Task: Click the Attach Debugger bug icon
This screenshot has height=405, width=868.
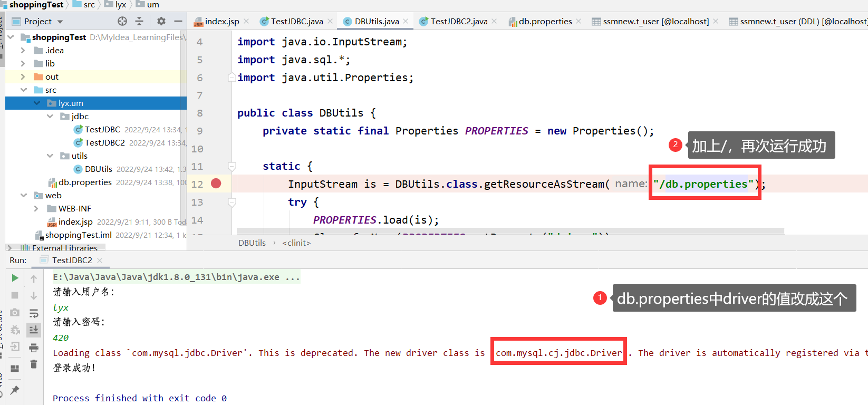Action: tap(15, 330)
